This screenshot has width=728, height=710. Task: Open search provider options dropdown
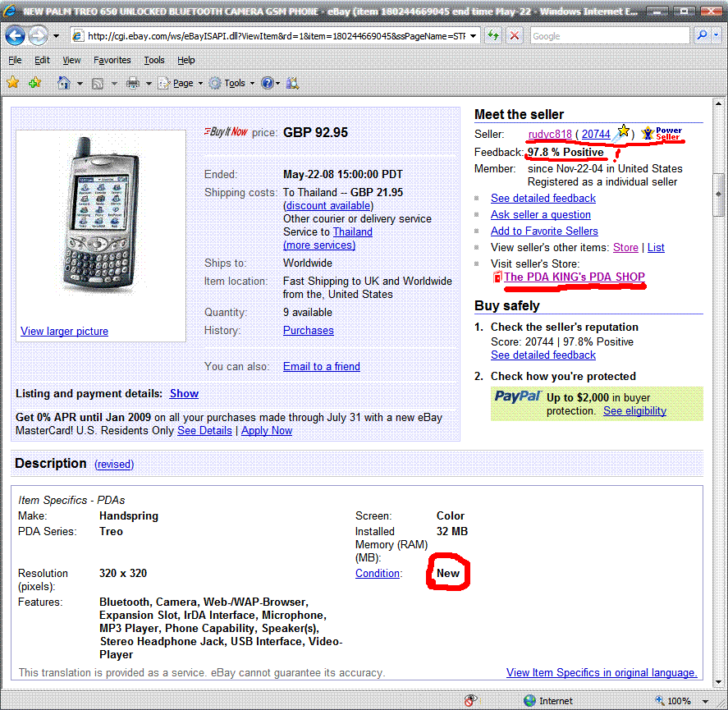coord(716,35)
